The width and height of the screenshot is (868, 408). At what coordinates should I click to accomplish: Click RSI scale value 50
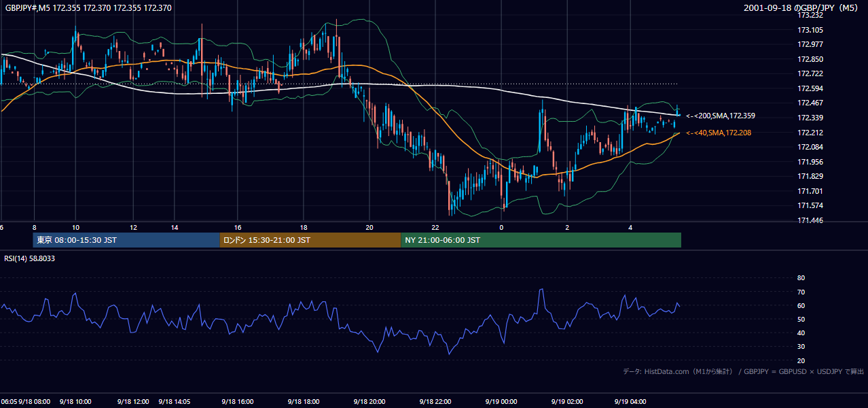801,319
